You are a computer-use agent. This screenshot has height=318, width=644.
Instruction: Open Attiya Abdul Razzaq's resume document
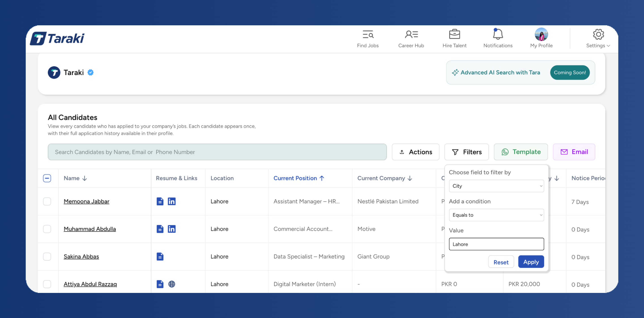pos(160,284)
